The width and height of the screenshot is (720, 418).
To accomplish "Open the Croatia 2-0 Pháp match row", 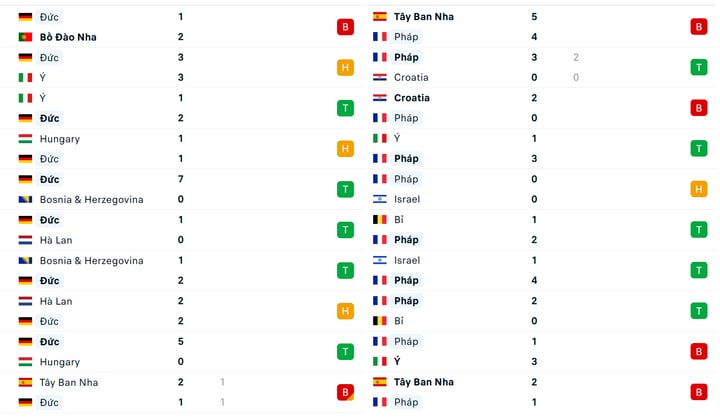I will [543, 108].
